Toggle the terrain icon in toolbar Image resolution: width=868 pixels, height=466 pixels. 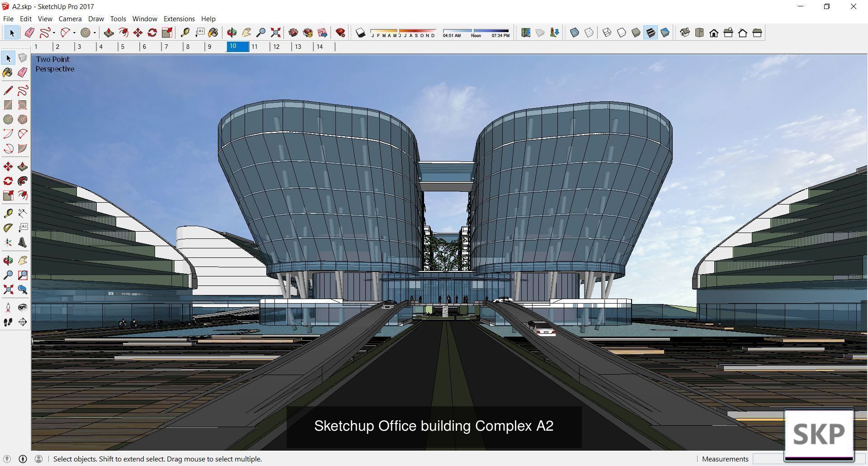(540, 33)
